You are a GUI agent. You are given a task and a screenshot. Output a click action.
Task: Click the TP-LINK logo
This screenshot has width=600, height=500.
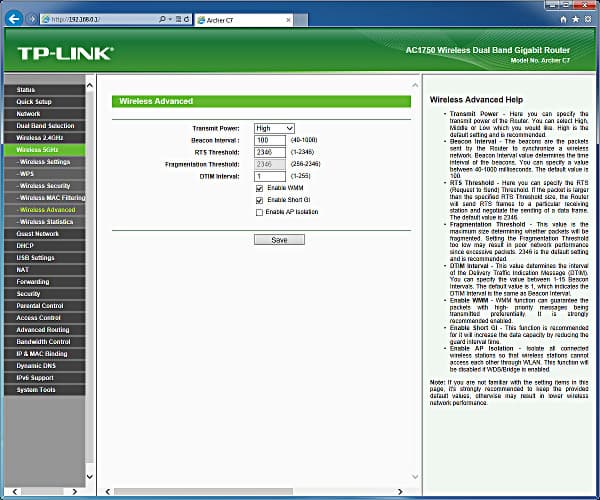coord(65,54)
